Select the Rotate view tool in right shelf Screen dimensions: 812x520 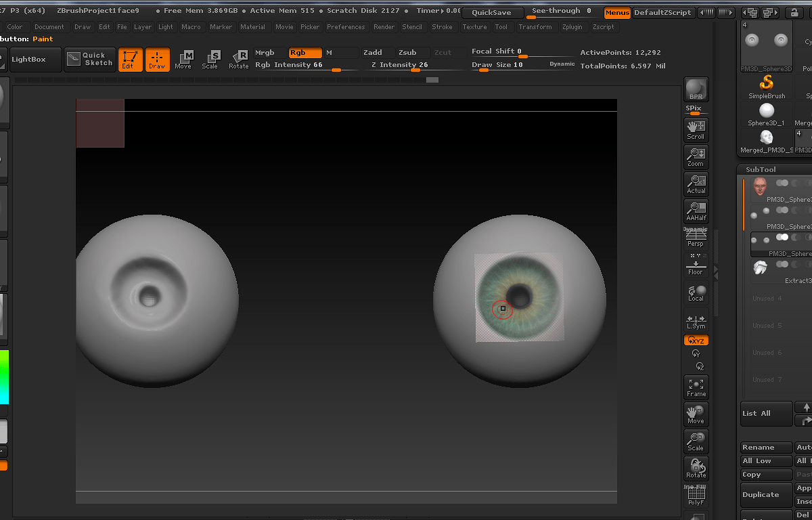(696, 468)
